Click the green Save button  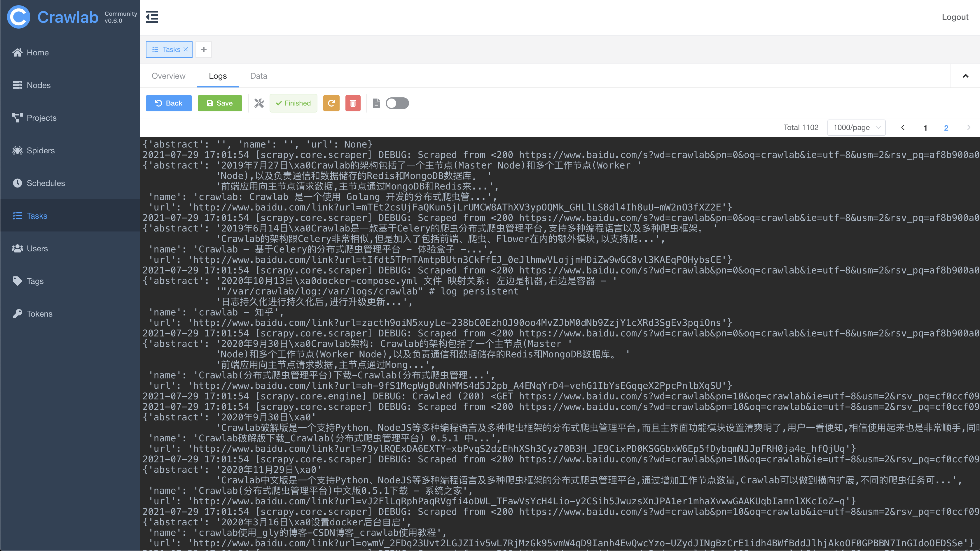219,103
